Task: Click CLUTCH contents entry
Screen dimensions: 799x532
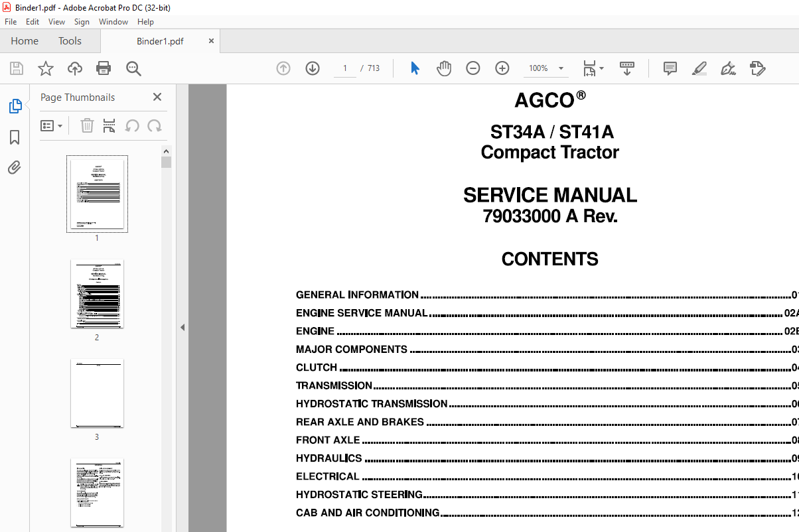Action: 317,367
